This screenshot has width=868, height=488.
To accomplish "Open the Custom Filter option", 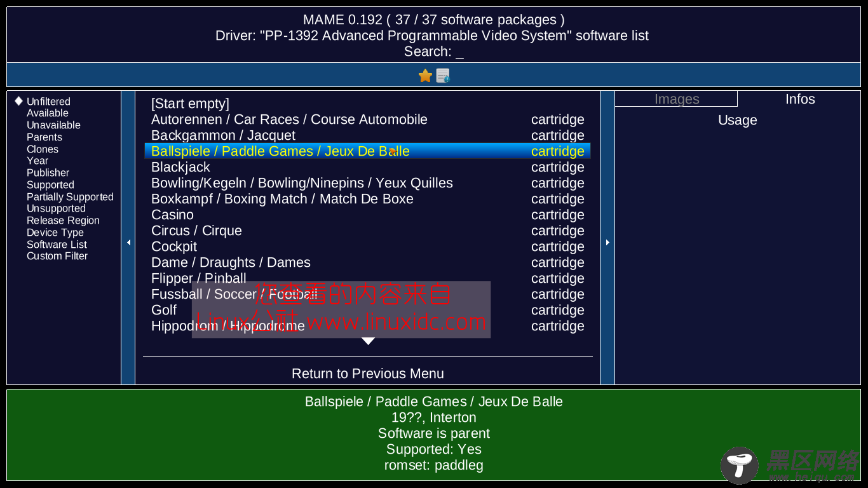I will tap(57, 256).
